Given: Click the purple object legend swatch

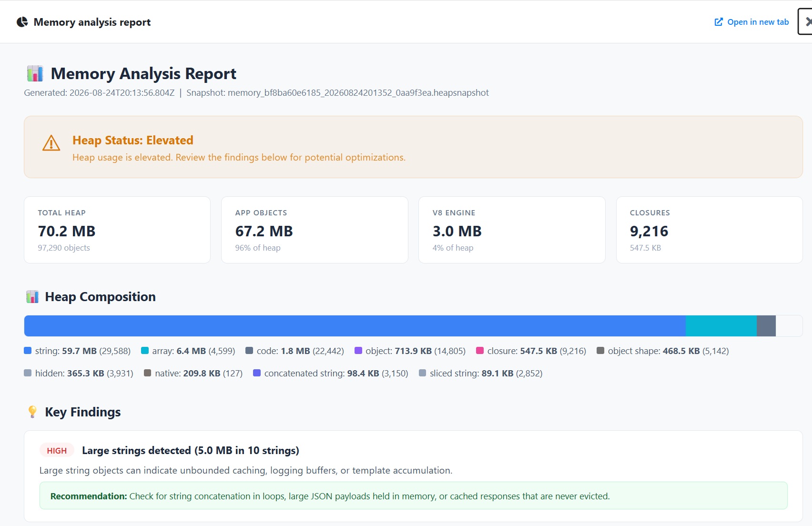Looking at the screenshot, I should click(x=358, y=351).
